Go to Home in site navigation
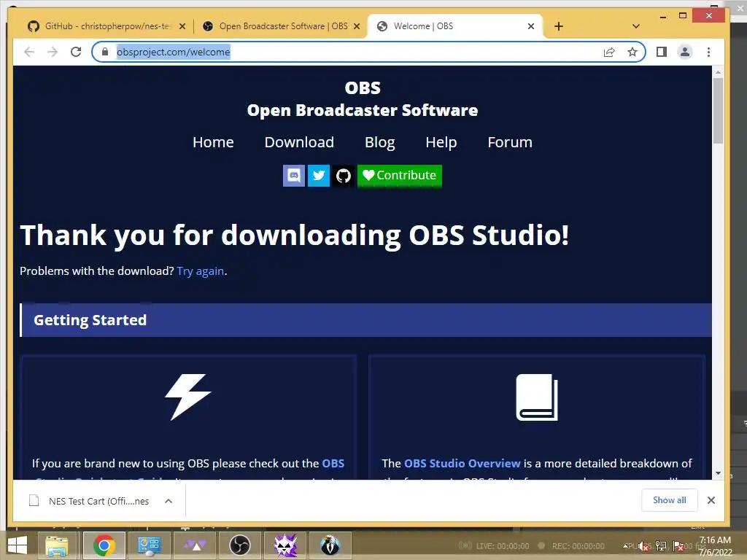 click(x=213, y=142)
